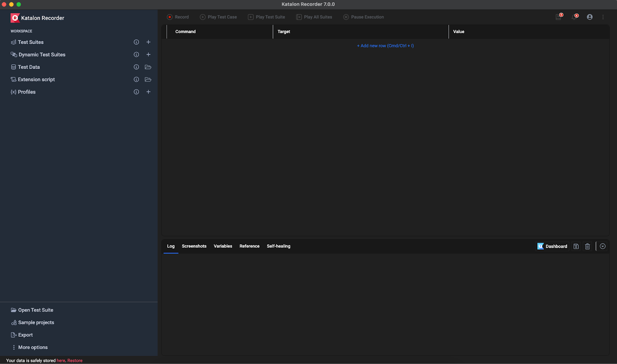The image size is (617, 364).
Task: Add a new Profile with plus icon
Action: [x=148, y=92]
